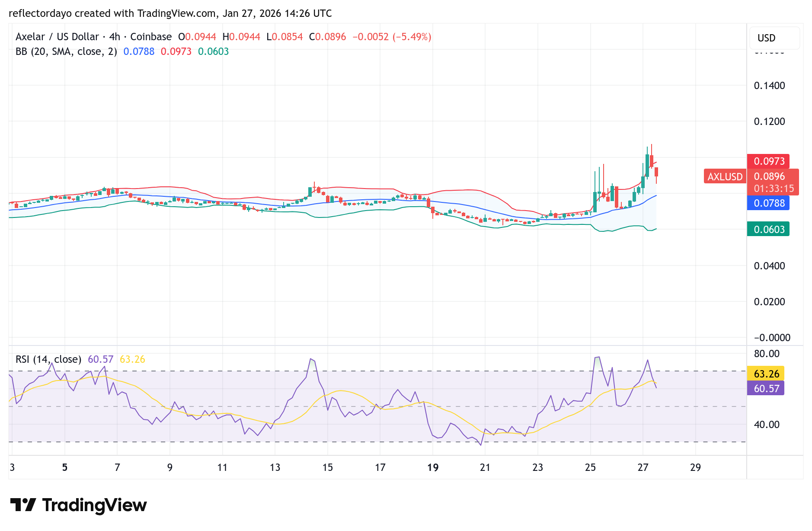Click the countdown timer 01:33:15

point(774,189)
